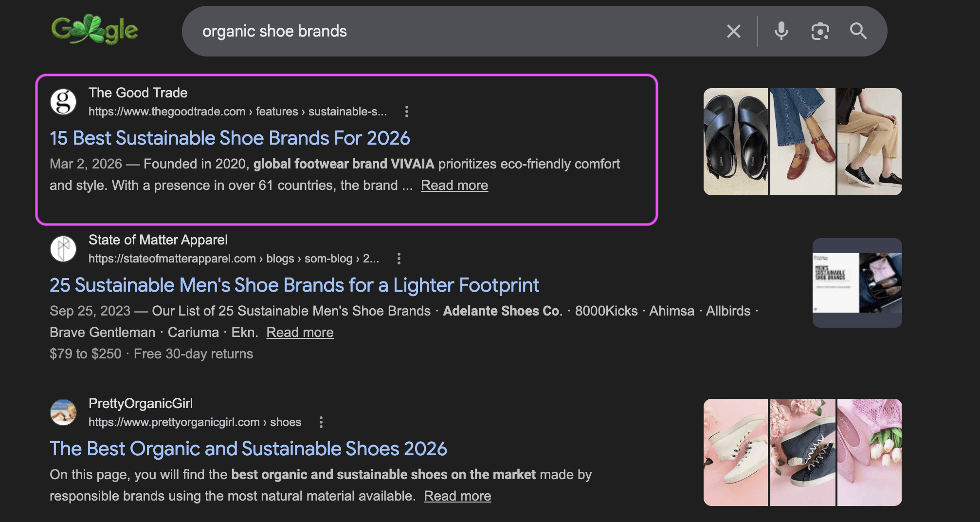
Task: Click The Good Trade site name
Action: pos(138,93)
